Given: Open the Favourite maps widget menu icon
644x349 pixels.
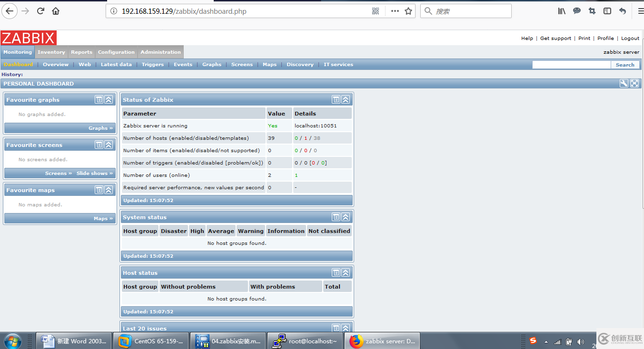Looking at the screenshot, I should point(99,190).
